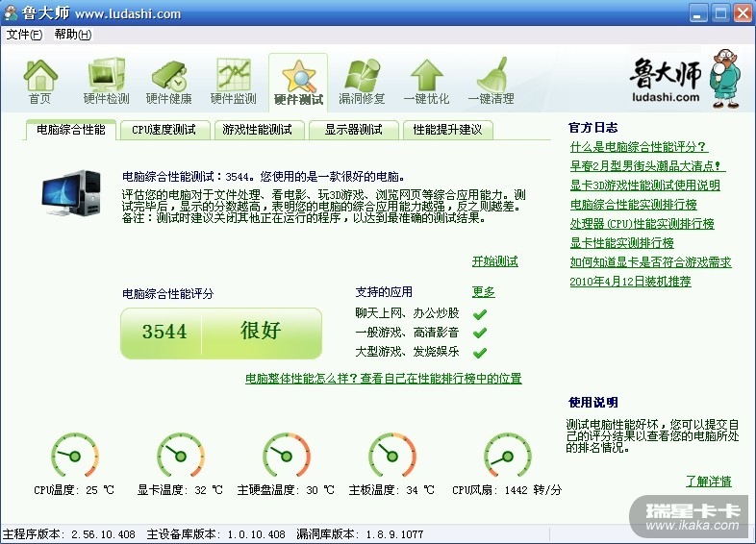Open the 硬件检测 hardware detection icon
The height and width of the screenshot is (544, 756).
click(x=106, y=82)
